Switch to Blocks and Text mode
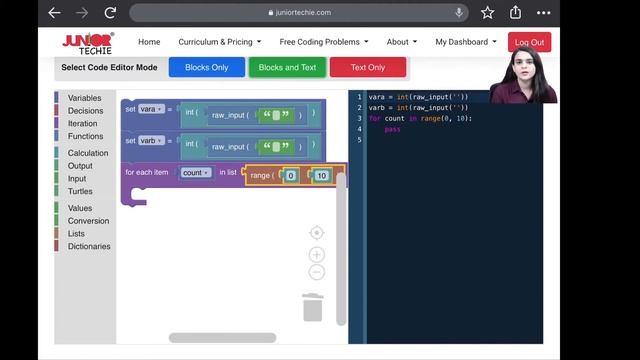This screenshot has height=360, width=640. pos(287,67)
